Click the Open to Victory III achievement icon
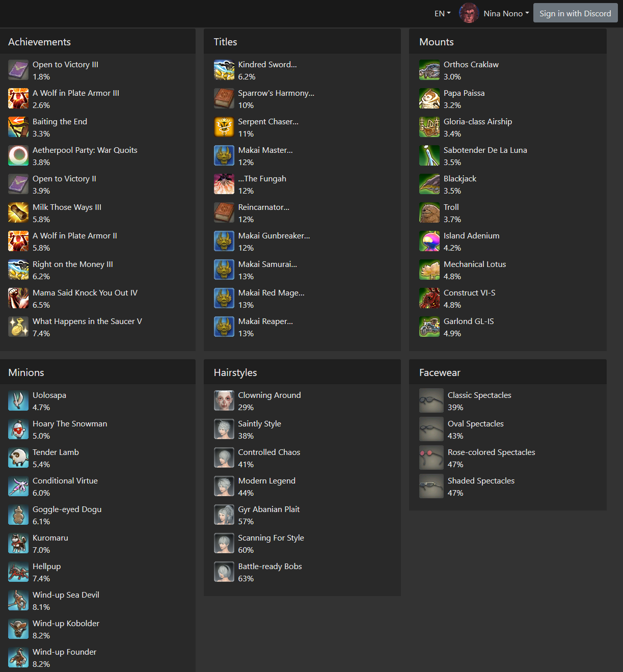The image size is (623, 672). (x=18, y=70)
